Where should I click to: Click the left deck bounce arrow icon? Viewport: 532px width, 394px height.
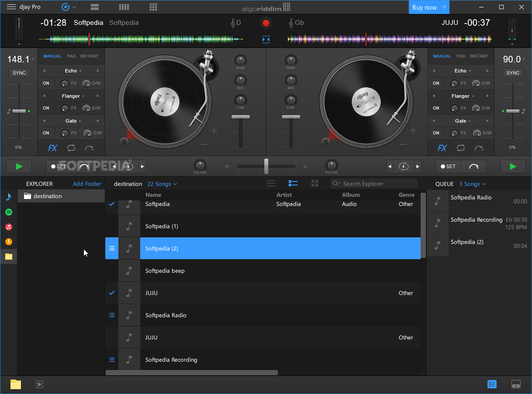click(90, 148)
